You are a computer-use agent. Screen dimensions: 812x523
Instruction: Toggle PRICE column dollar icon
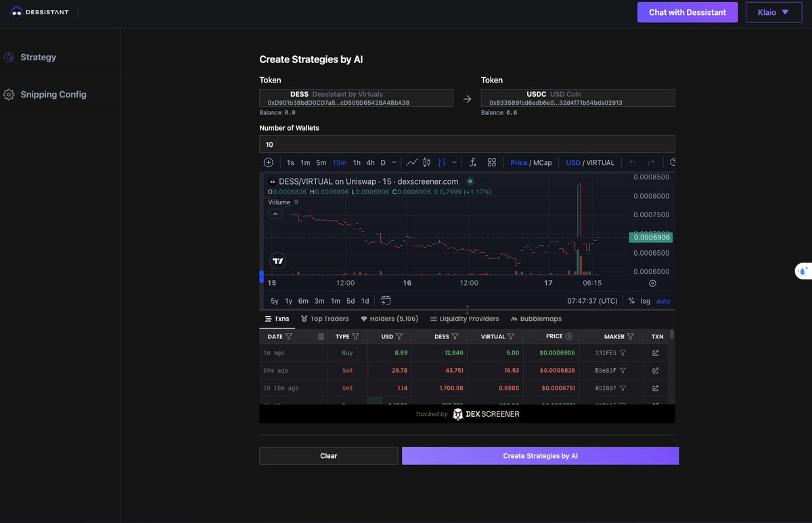569,336
